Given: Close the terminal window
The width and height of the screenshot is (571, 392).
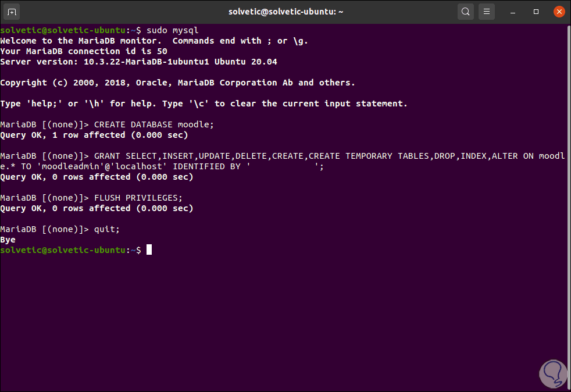Looking at the screenshot, I should tap(559, 11).
